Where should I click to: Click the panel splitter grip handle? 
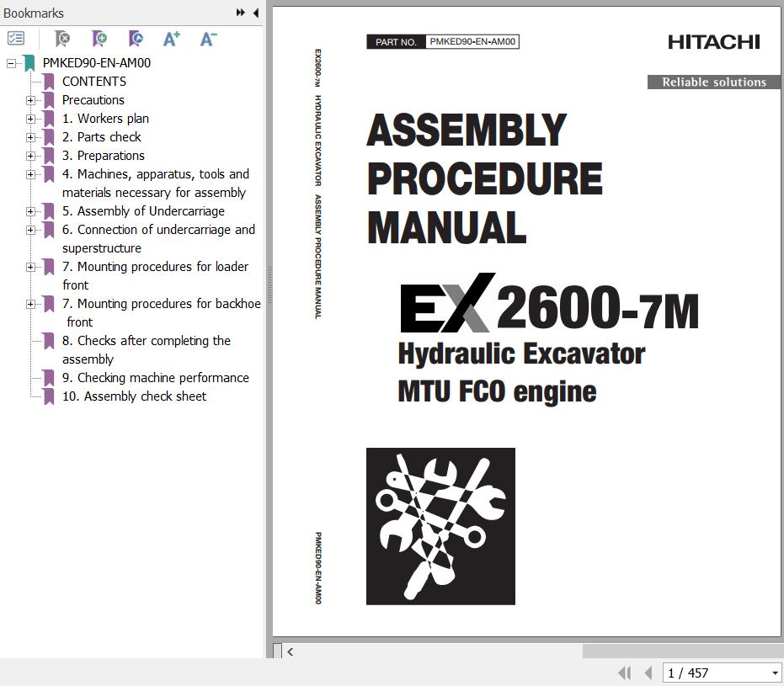click(269, 285)
